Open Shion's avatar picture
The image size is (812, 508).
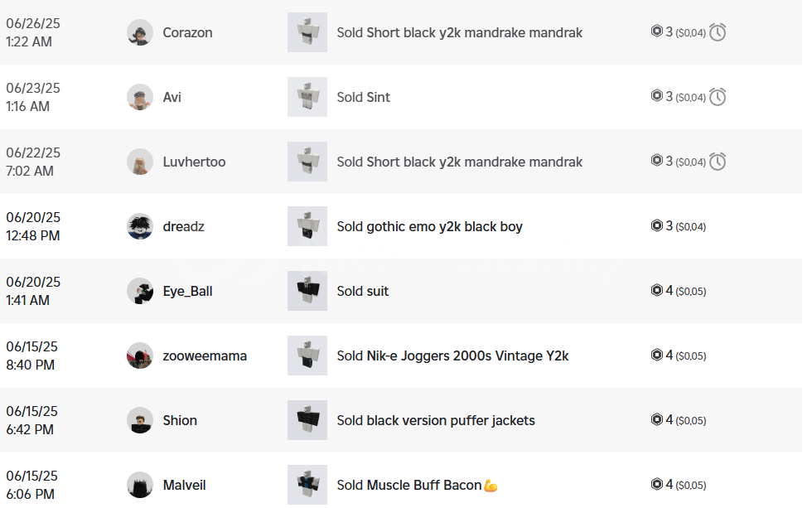pyautogui.click(x=140, y=420)
